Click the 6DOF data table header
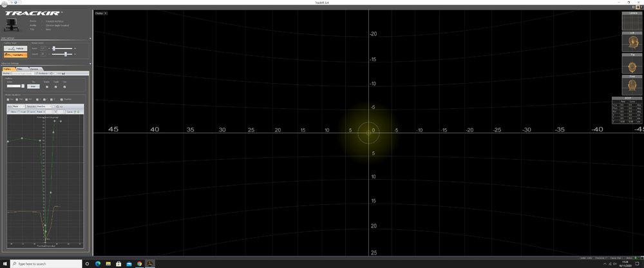The image size is (644, 268). tap(627, 99)
